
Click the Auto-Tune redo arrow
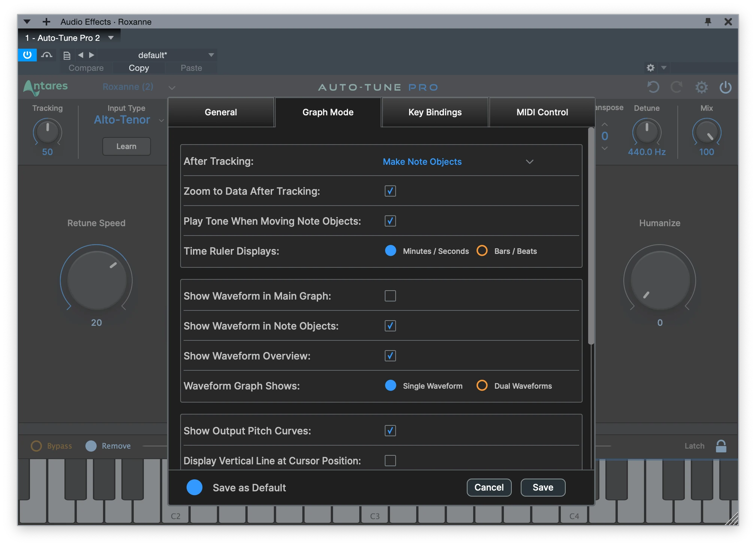point(677,87)
